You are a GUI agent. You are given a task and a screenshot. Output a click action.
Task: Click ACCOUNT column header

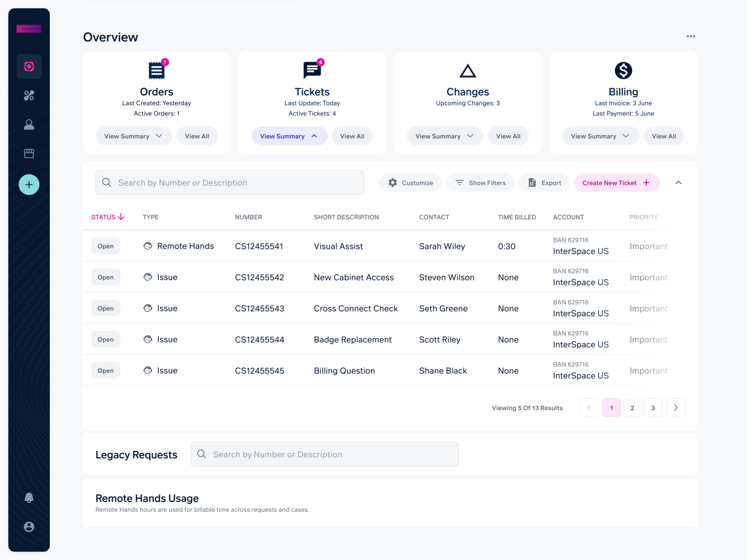(569, 217)
